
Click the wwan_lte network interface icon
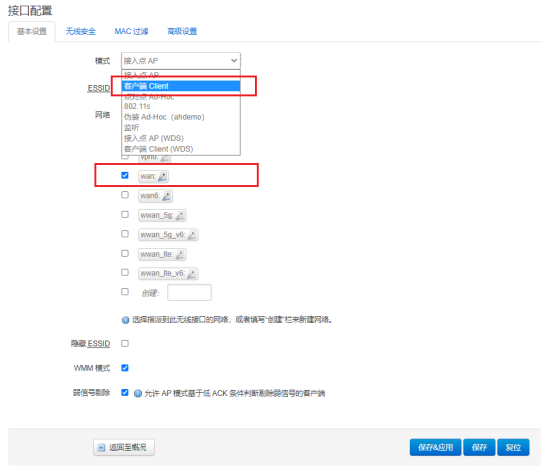coord(180,254)
